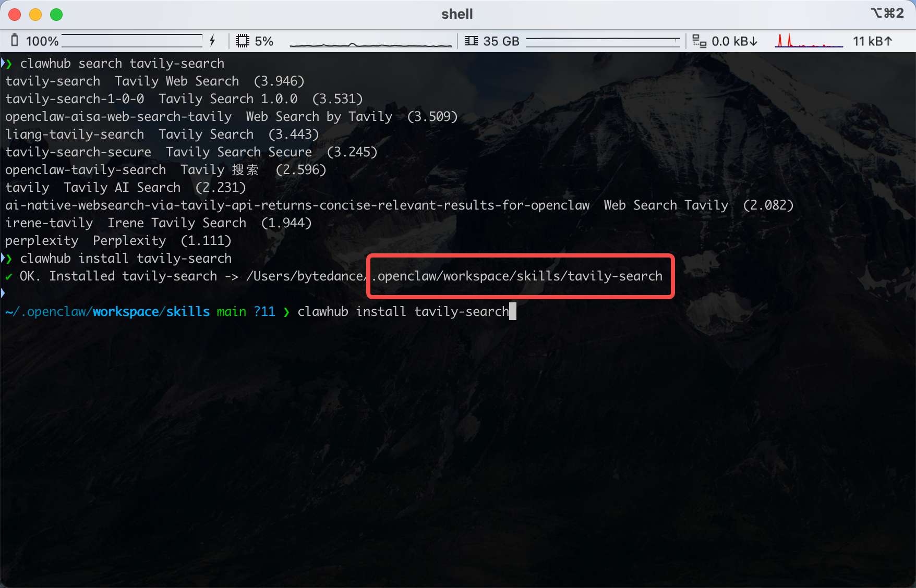Image resolution: width=916 pixels, height=588 pixels.
Task: Click the main git branch label in prompt
Action: pos(231,311)
